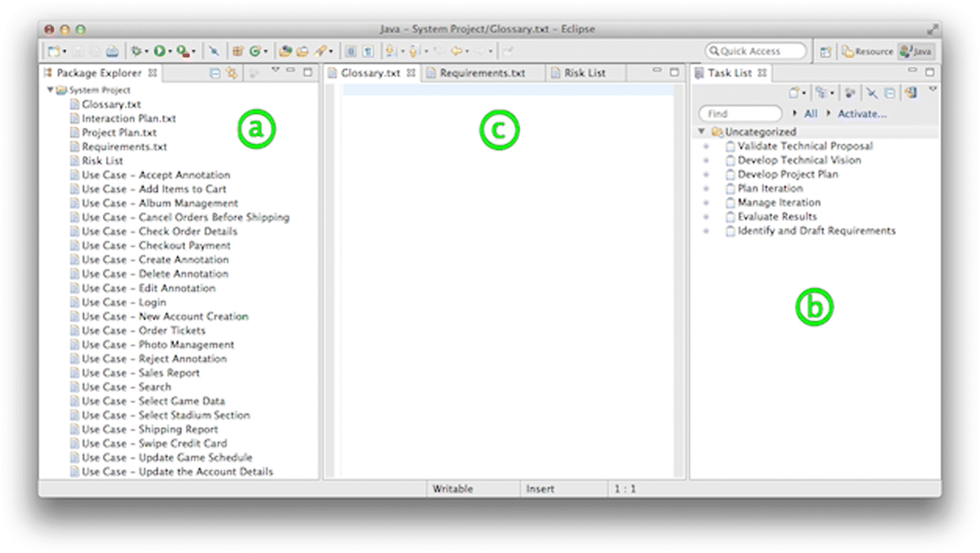980x553 pixels.
Task: Click the Open Task folder icon
Action: tap(303, 51)
